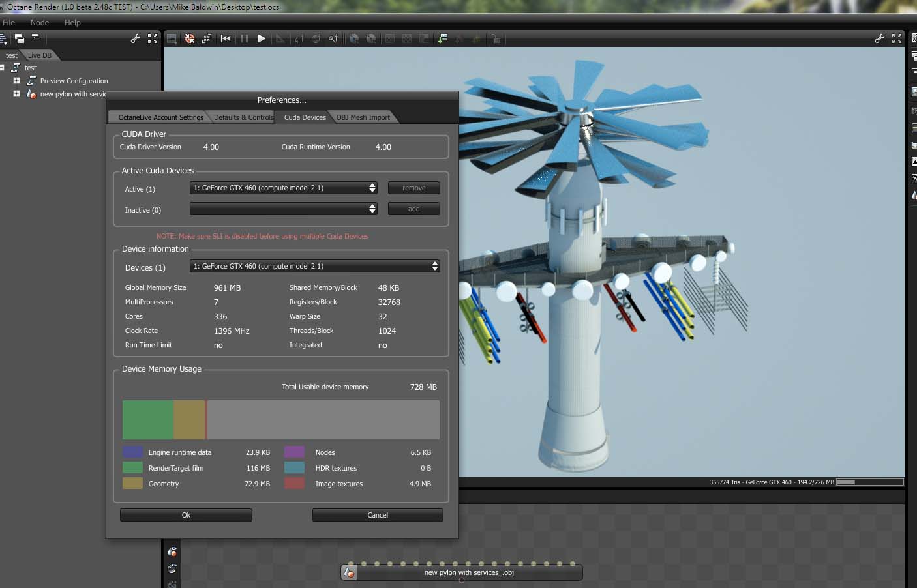Click the green arrow toolbar icon
This screenshot has width=917, height=588.
coord(443,38)
